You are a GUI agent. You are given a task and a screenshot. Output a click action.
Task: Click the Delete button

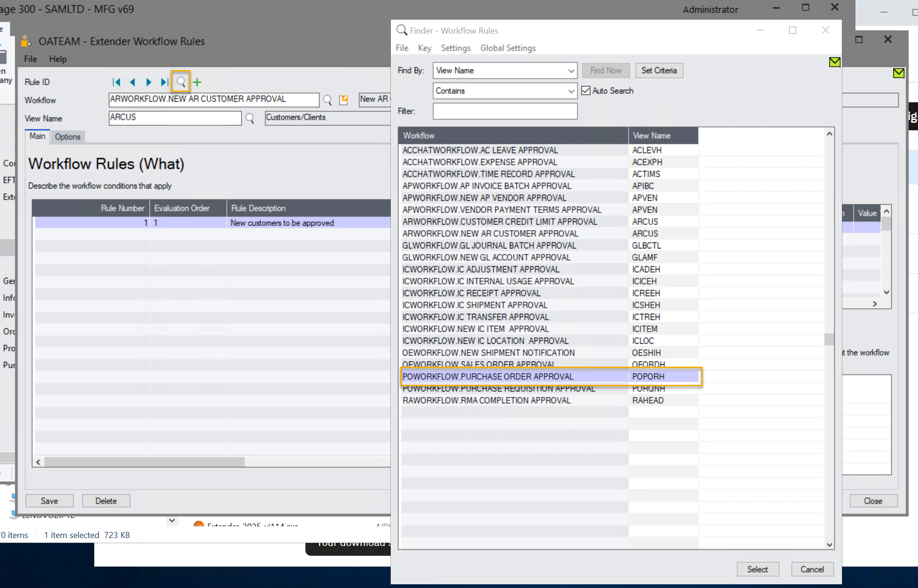106,501
